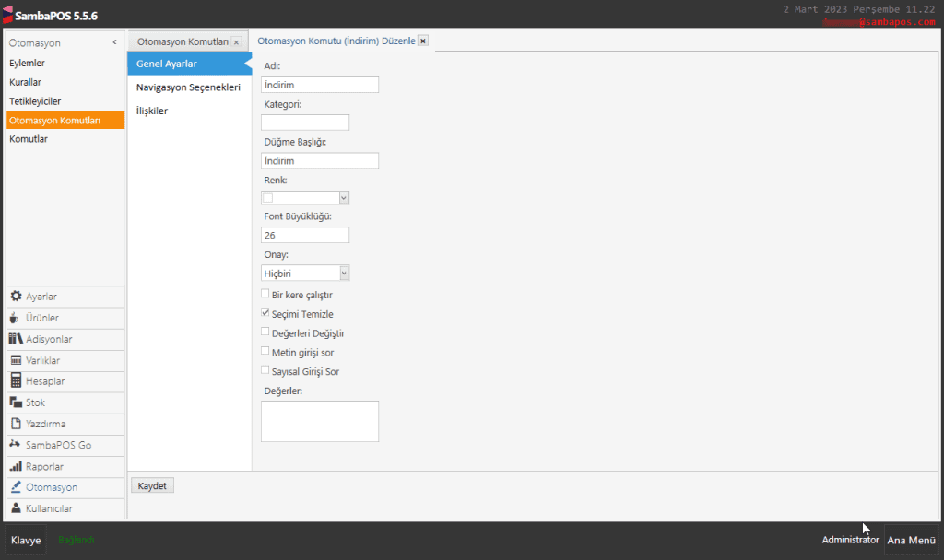This screenshot has width=944, height=560.
Task: Tick the 'Metin girişi sor' checkbox
Action: tap(265, 352)
